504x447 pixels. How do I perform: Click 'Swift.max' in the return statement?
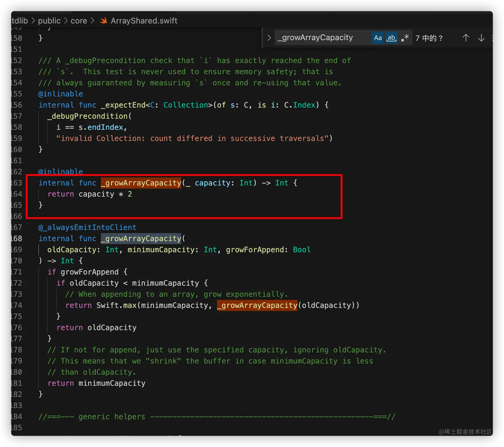point(116,305)
